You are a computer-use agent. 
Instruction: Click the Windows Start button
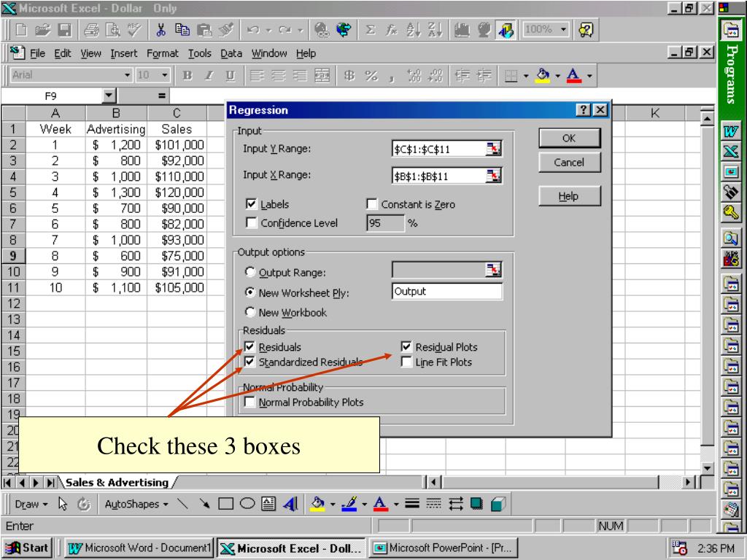tap(27, 548)
